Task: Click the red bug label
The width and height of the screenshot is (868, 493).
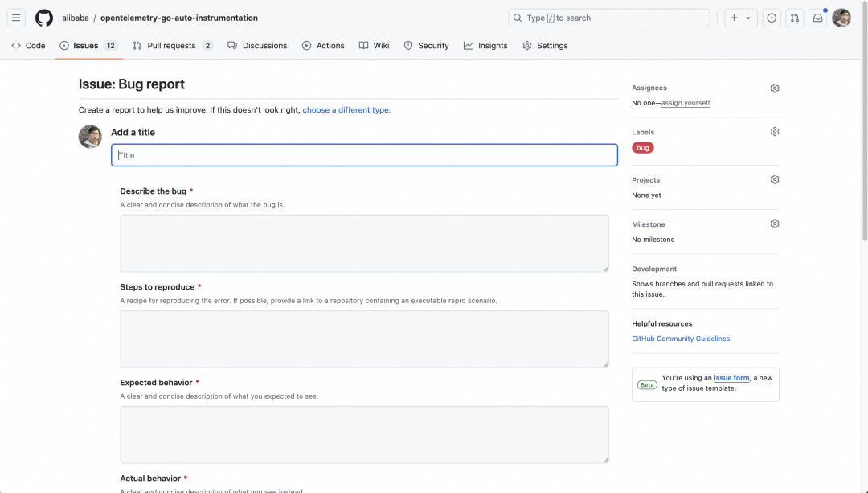Action: point(643,148)
